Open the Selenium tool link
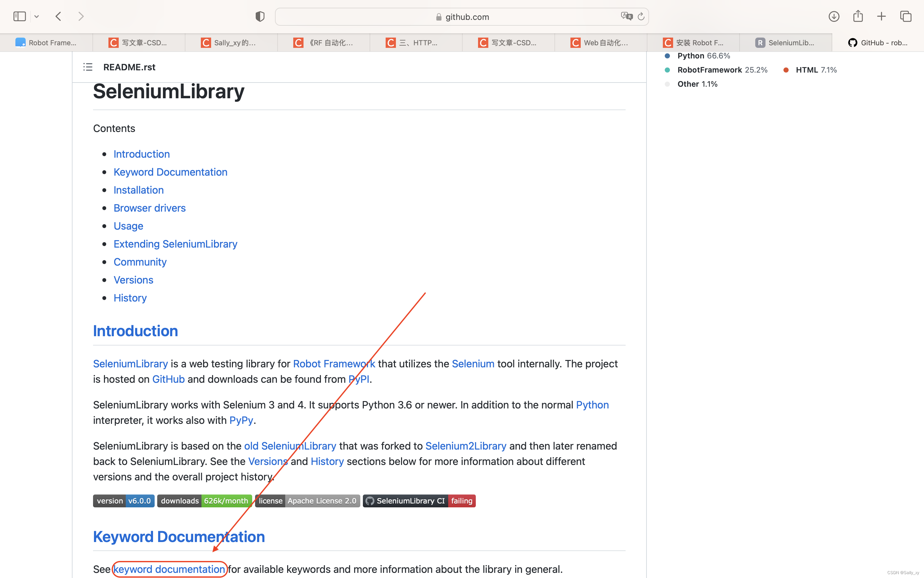The image size is (924, 578). [473, 363]
